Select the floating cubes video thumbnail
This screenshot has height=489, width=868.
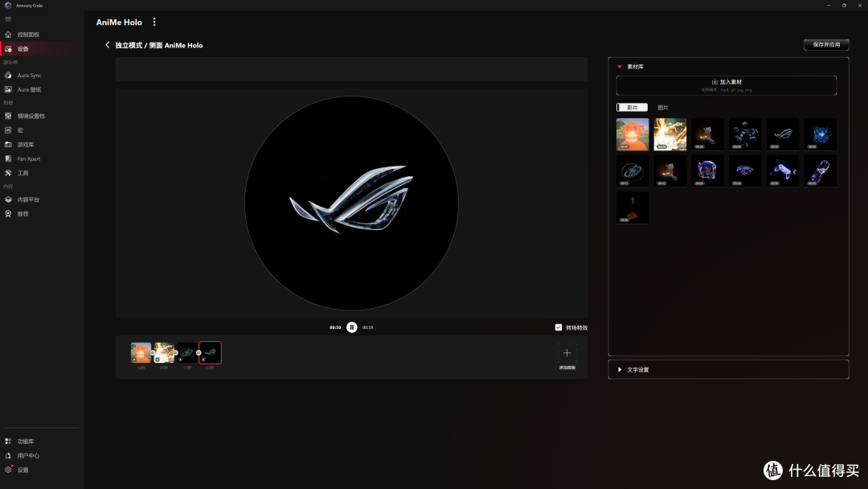click(745, 134)
